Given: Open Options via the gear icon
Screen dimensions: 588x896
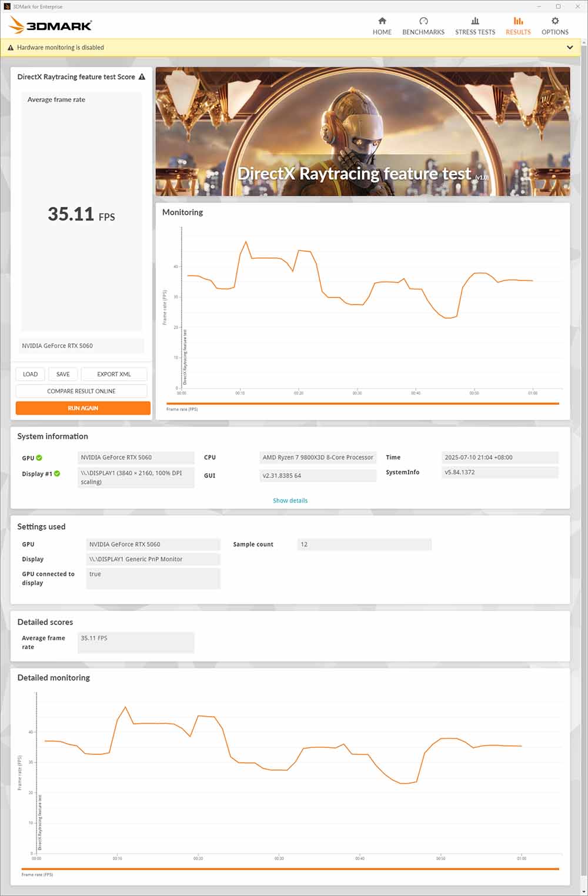Looking at the screenshot, I should pyautogui.click(x=554, y=21).
